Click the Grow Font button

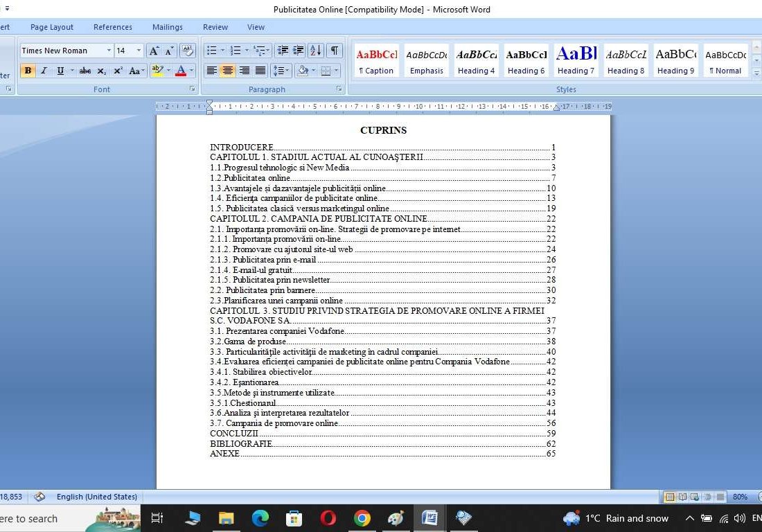(x=154, y=51)
